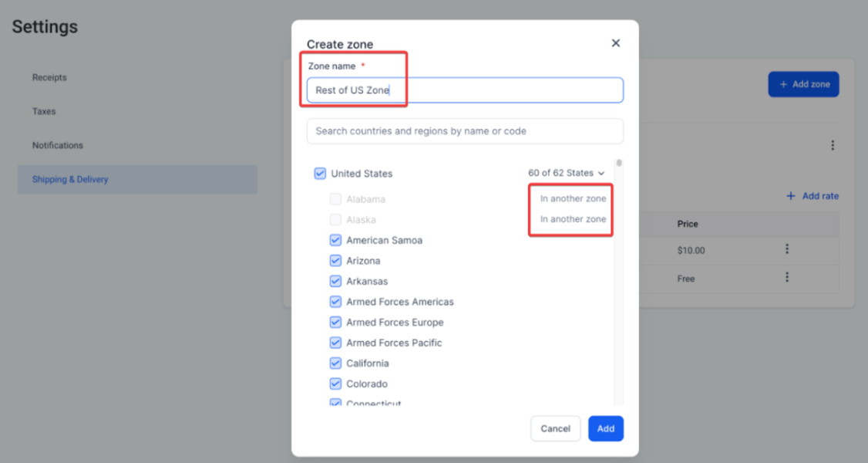Open the zone options kebab menu
Image resolution: width=868 pixels, height=463 pixels.
click(x=833, y=145)
